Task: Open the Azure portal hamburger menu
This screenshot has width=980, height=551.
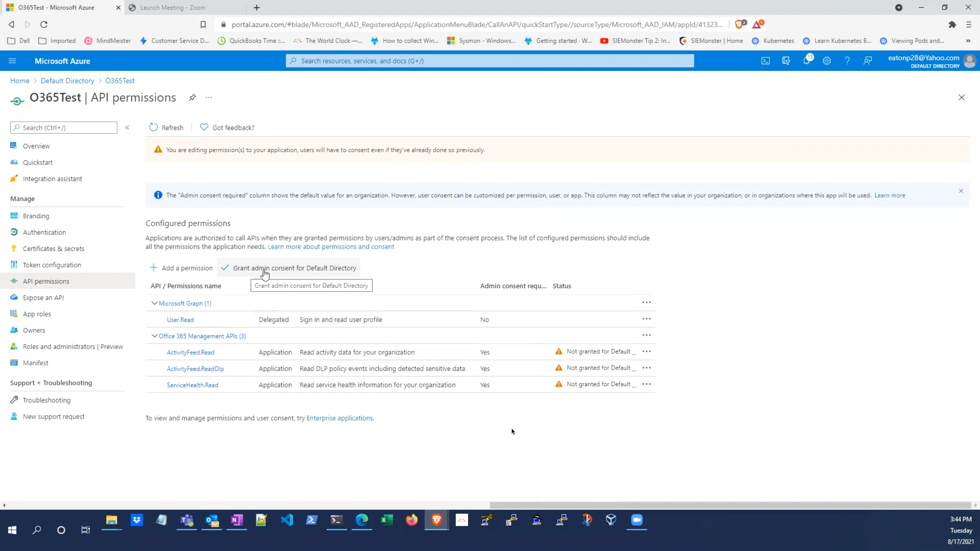Action: point(12,60)
